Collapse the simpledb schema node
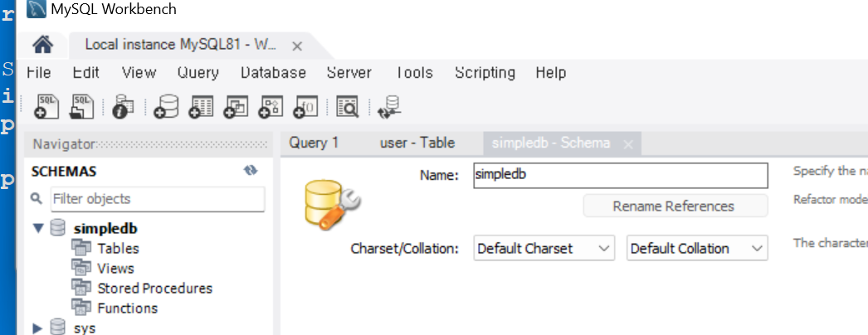Image resolution: width=868 pixels, height=335 pixels. click(x=37, y=228)
